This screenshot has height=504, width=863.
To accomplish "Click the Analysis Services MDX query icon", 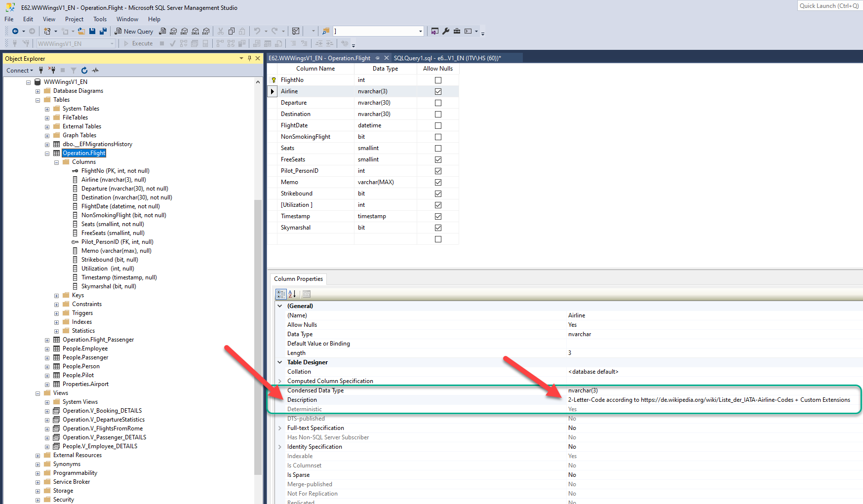I will 173,31.
